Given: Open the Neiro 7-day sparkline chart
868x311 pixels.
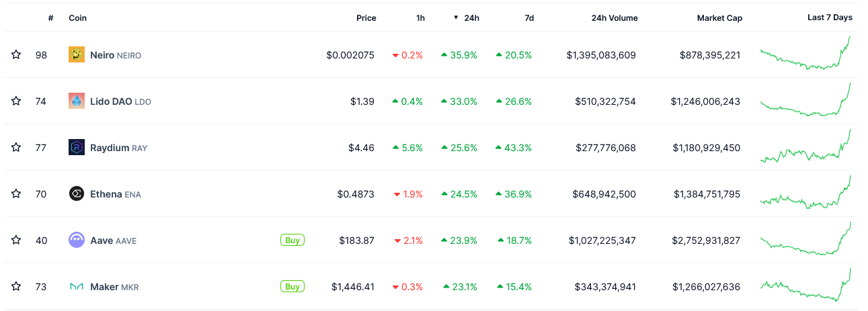Looking at the screenshot, I should pyautogui.click(x=805, y=54).
